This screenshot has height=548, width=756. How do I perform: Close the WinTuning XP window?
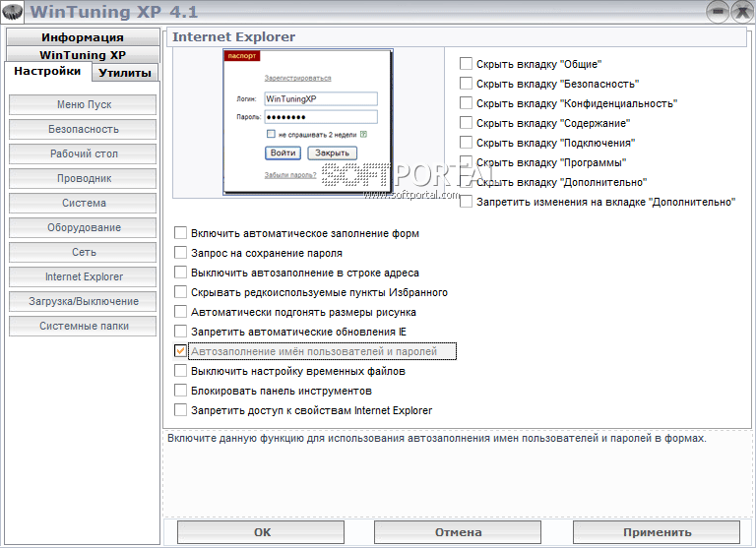click(x=742, y=12)
